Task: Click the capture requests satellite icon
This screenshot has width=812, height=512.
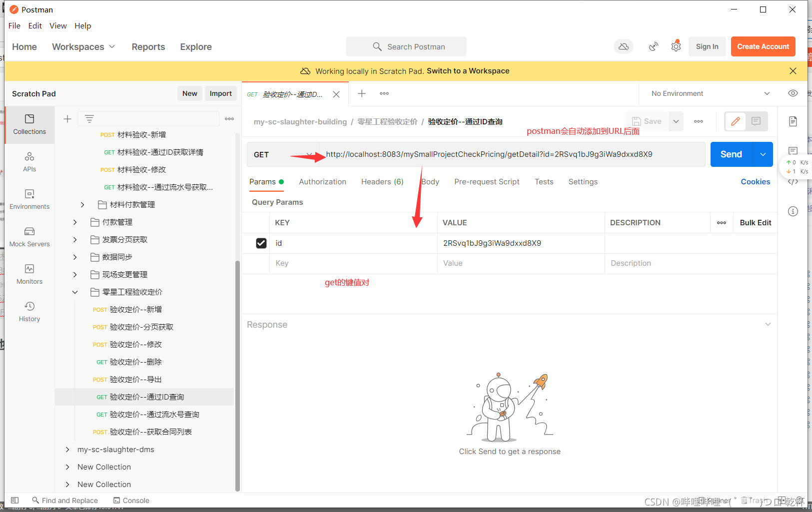Action: click(x=654, y=46)
